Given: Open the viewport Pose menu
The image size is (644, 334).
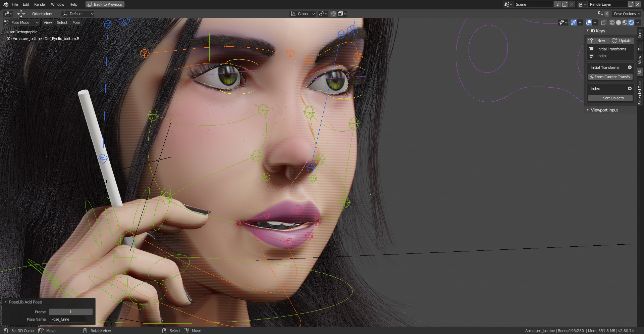Looking at the screenshot, I should pyautogui.click(x=76, y=22).
